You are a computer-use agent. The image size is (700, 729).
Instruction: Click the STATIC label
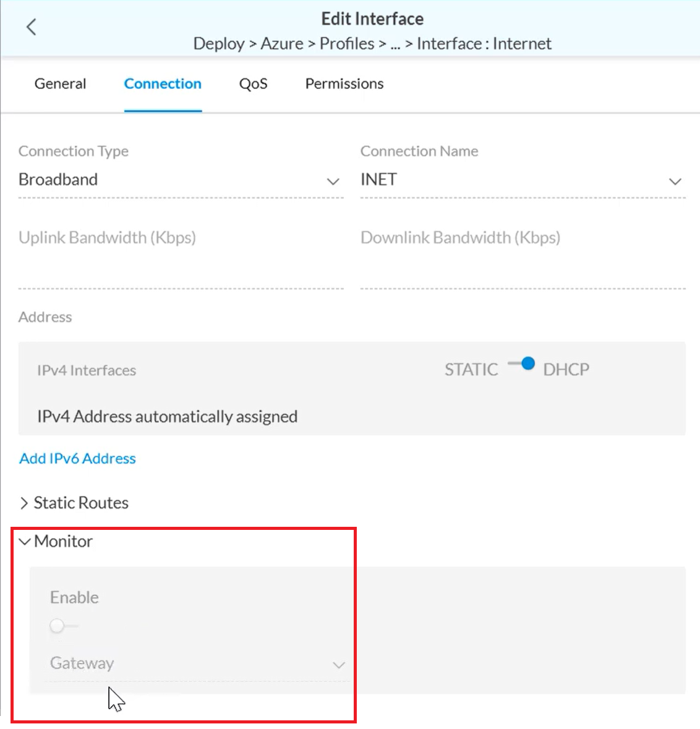[471, 370]
